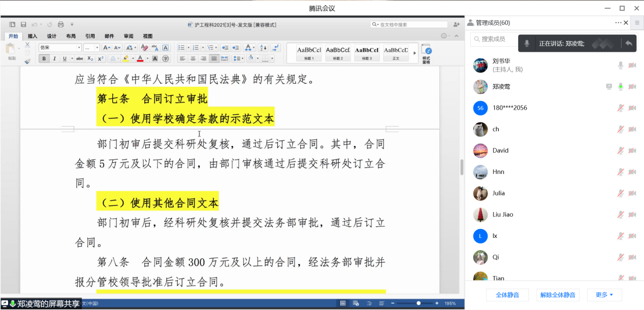Click the sort A-Z icon
The width and height of the screenshot is (644, 310).
pyautogui.click(x=263, y=48)
